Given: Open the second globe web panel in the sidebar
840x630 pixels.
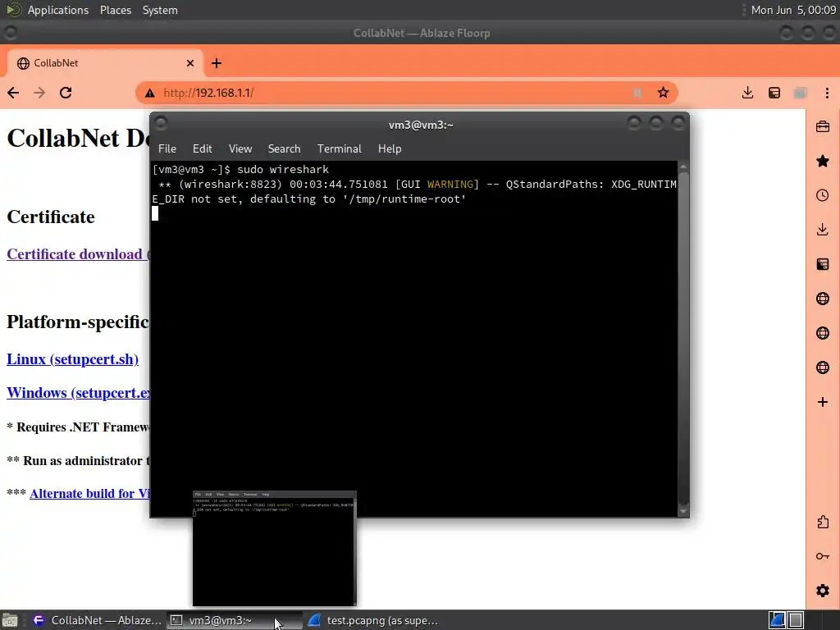Looking at the screenshot, I should [x=823, y=333].
